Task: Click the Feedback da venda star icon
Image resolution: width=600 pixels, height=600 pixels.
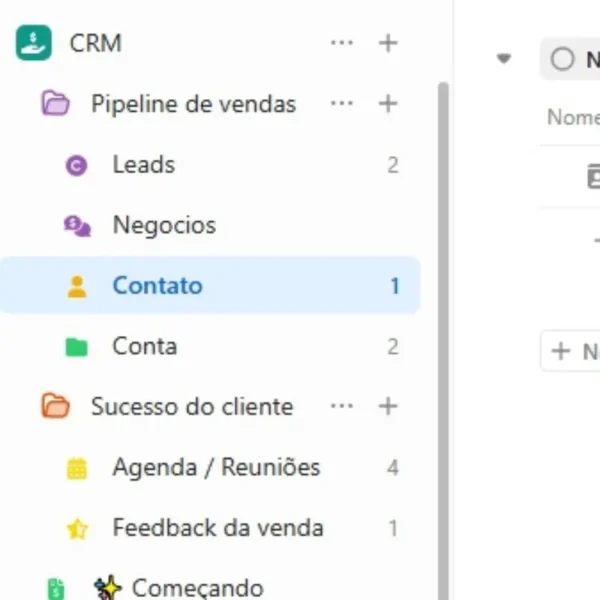Action: click(x=77, y=529)
